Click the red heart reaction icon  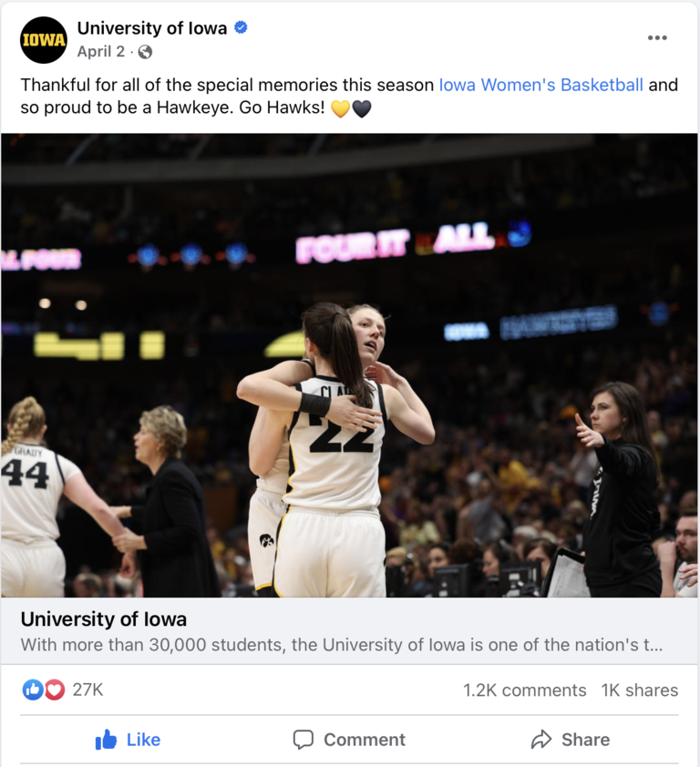[x=55, y=690]
